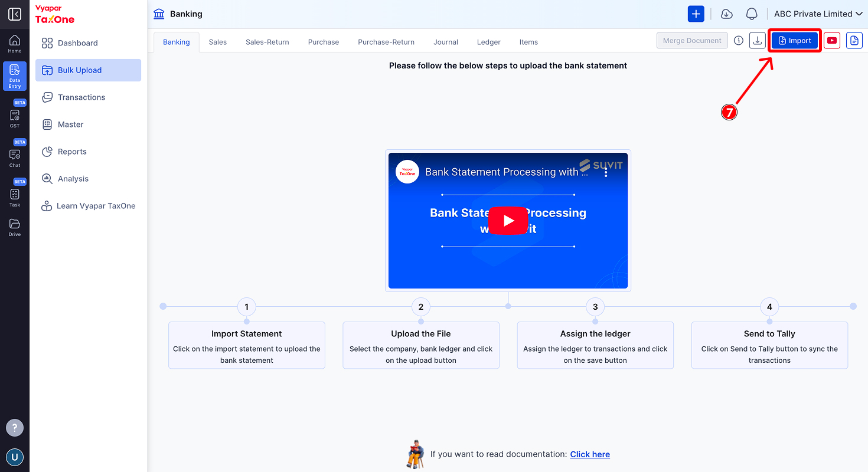Open Transactions in the sidebar
This screenshot has width=868, height=472.
(x=88, y=97)
